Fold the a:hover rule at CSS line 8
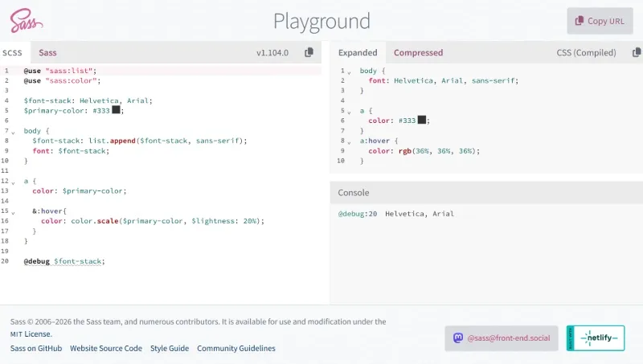Viewport: 643px width, 364px height. click(349, 142)
